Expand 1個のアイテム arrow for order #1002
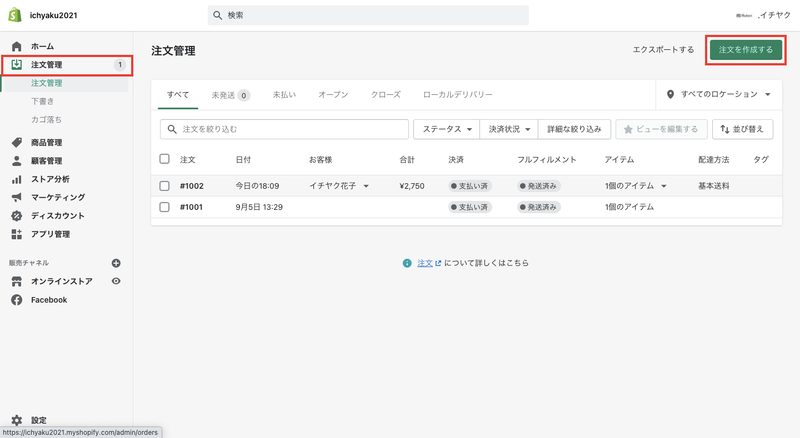Viewport: 800px width, 438px height. coord(664,186)
